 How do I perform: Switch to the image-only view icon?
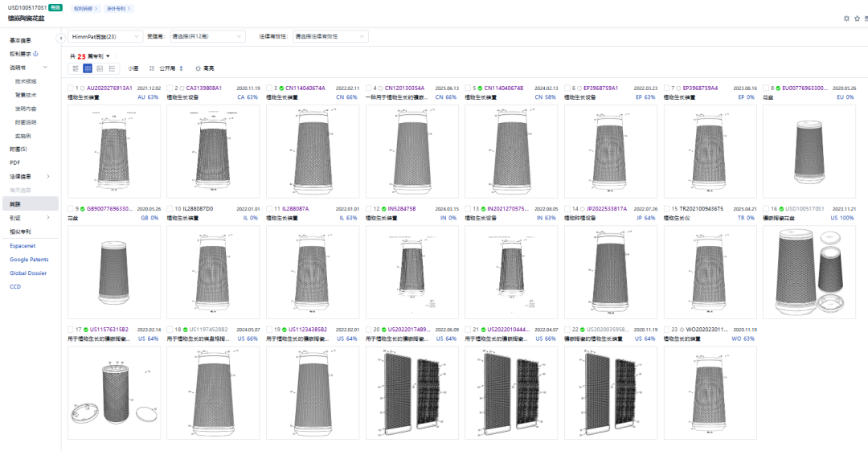click(100, 68)
